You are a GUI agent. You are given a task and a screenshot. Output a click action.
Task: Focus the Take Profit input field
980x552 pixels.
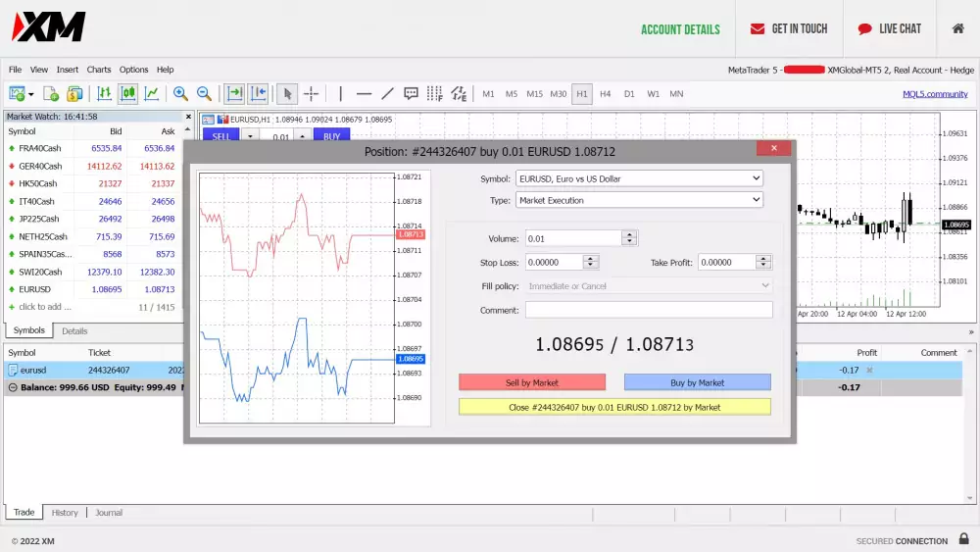726,262
